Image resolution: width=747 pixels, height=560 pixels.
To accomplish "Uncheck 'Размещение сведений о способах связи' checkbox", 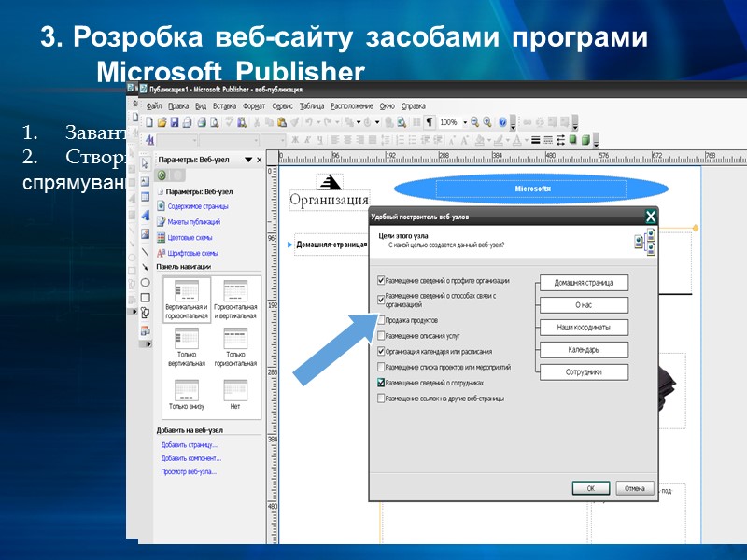I will [x=381, y=300].
